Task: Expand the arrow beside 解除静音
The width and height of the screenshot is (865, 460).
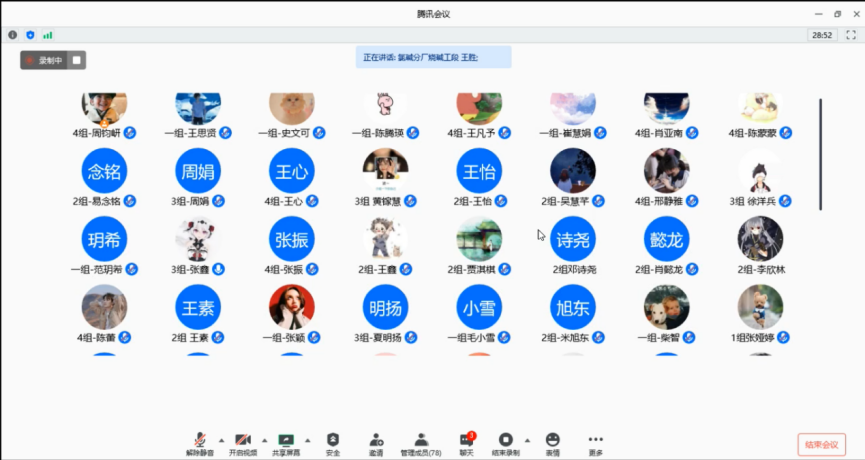Action: [x=222, y=439]
